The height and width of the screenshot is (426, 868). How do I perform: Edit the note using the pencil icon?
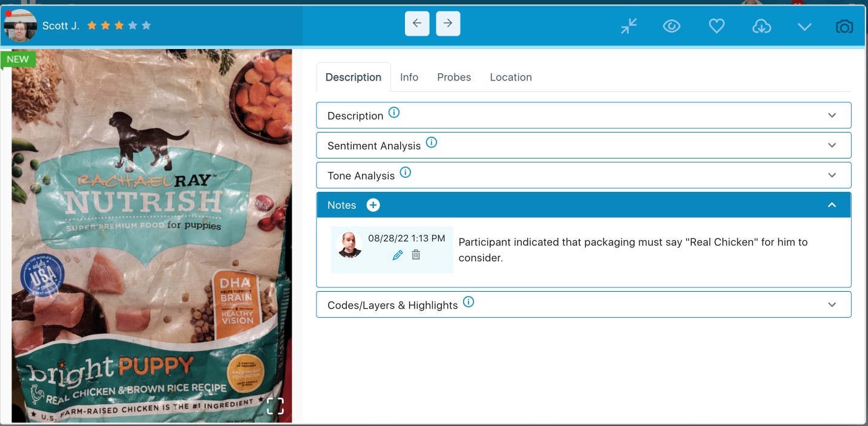tap(397, 255)
